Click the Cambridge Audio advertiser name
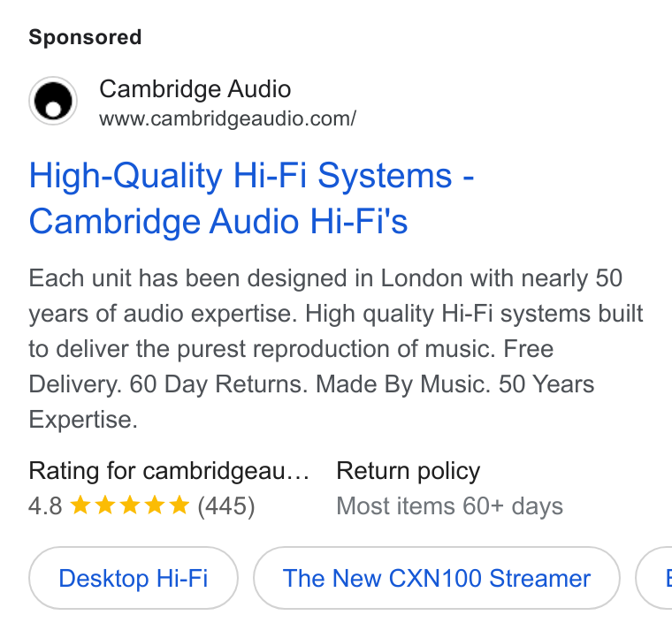This screenshot has width=672, height=638. pos(195,89)
